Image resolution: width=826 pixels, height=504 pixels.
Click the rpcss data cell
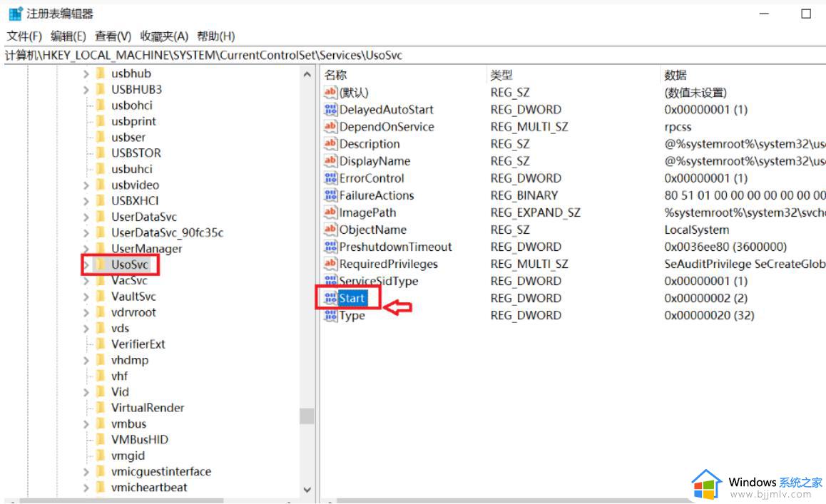point(678,127)
